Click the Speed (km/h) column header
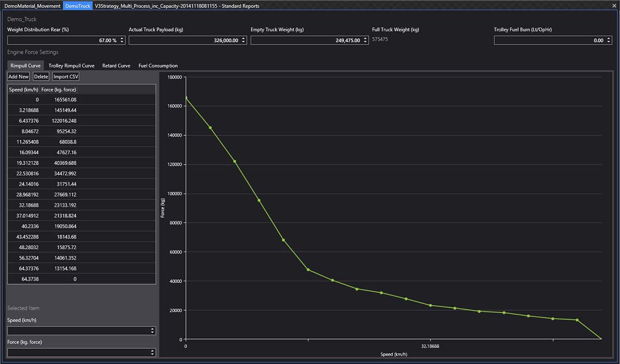The width and height of the screenshot is (620, 364). tap(24, 90)
